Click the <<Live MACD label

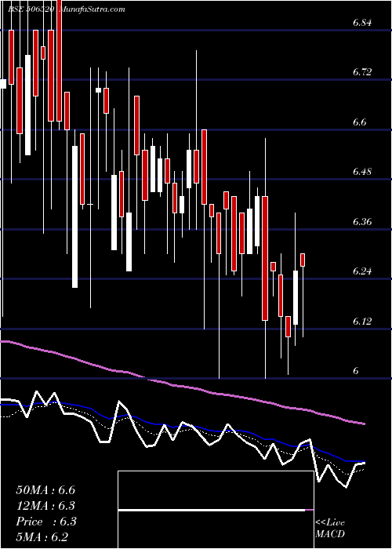click(330, 529)
